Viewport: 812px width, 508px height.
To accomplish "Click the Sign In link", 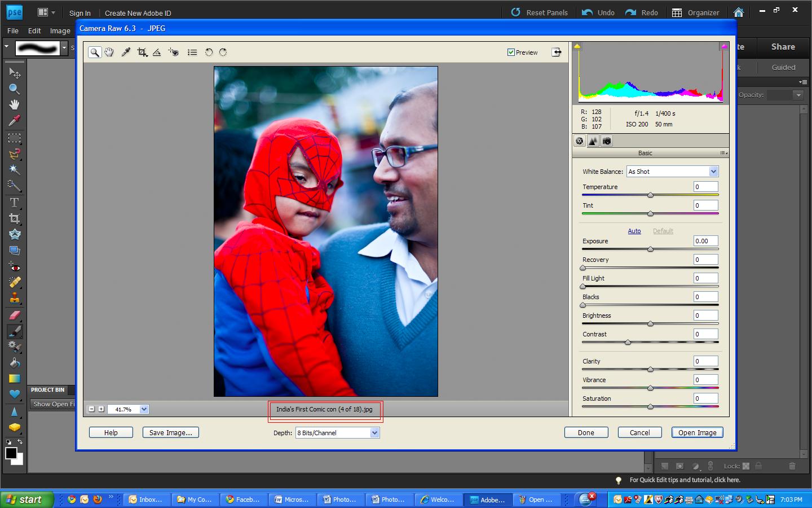I will [x=80, y=13].
